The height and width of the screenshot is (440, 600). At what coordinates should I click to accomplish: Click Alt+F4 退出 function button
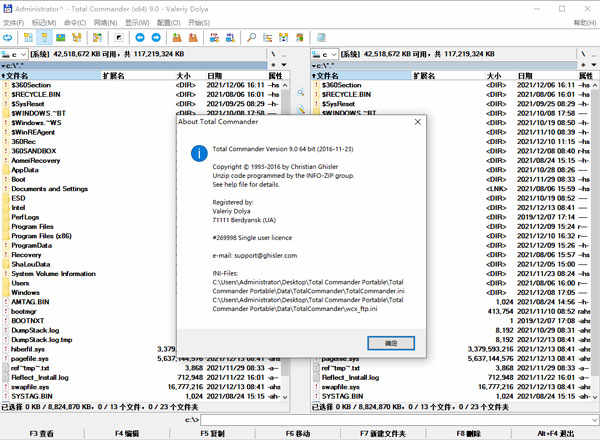point(556,434)
